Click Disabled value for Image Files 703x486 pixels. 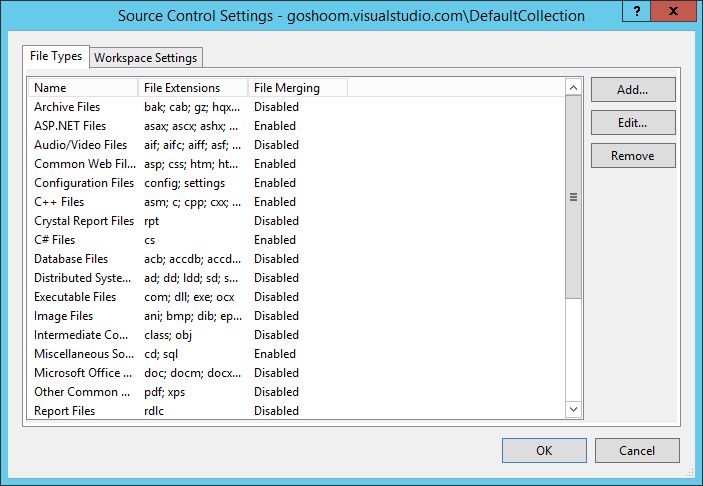276,316
